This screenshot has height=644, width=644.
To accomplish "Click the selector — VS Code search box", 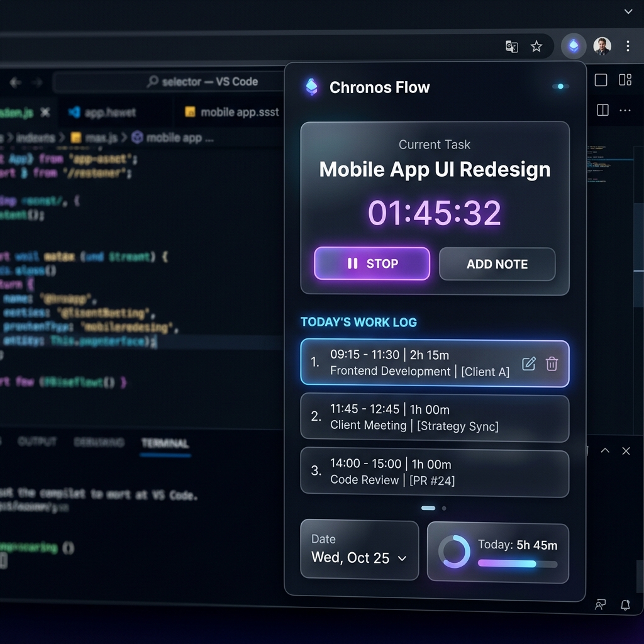I will pyautogui.click(x=169, y=82).
